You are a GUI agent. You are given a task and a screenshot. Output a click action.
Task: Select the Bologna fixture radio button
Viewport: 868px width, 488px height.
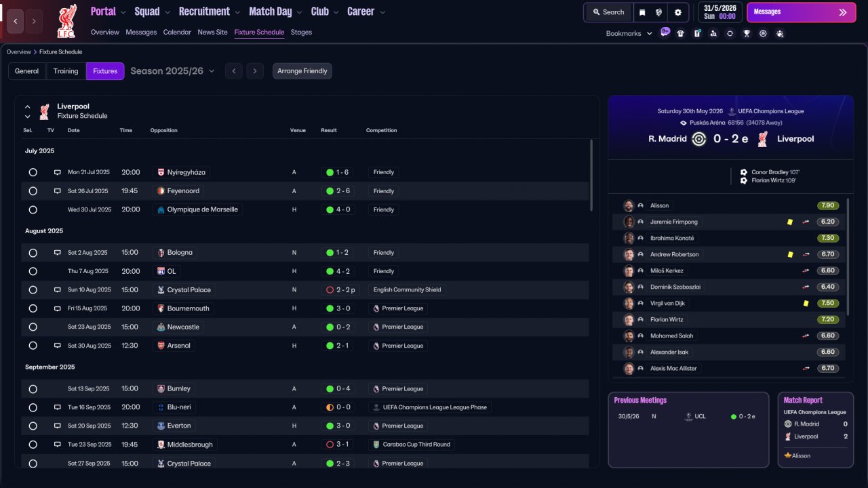tap(33, 253)
